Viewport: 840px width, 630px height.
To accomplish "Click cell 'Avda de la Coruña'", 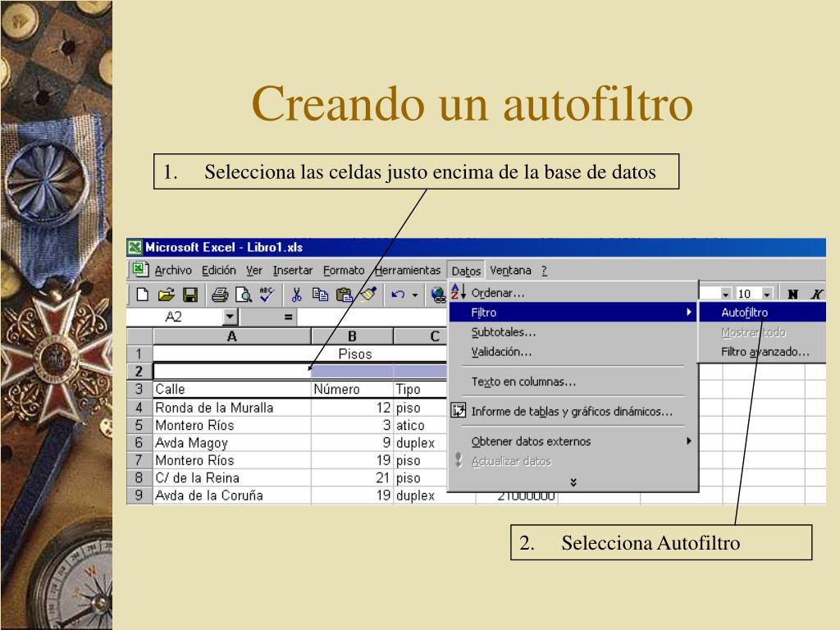I will click(x=232, y=495).
